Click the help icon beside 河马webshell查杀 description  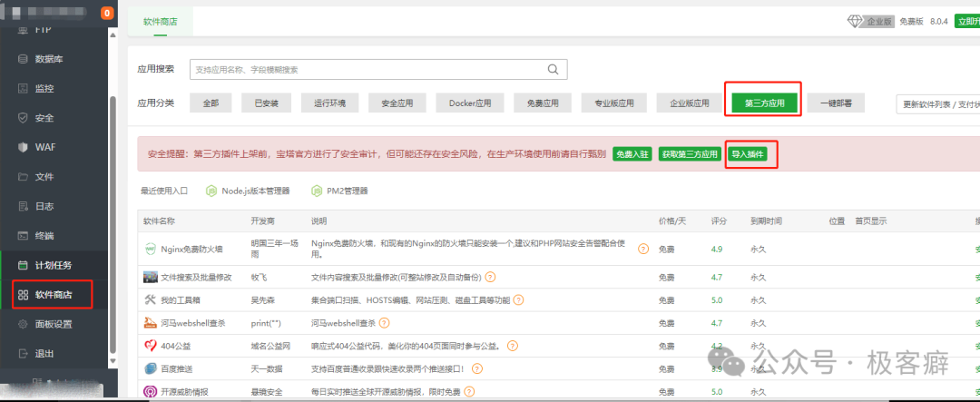click(x=384, y=322)
